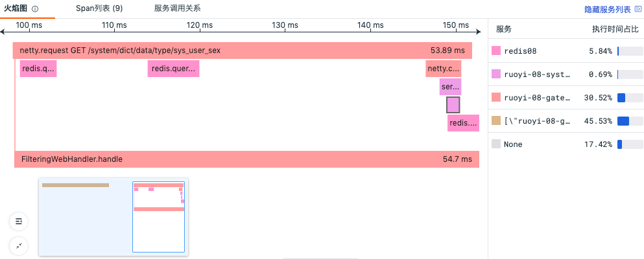Switch to the Span列表 (9) tab
Screen dimensions: 644x259
point(99,8)
